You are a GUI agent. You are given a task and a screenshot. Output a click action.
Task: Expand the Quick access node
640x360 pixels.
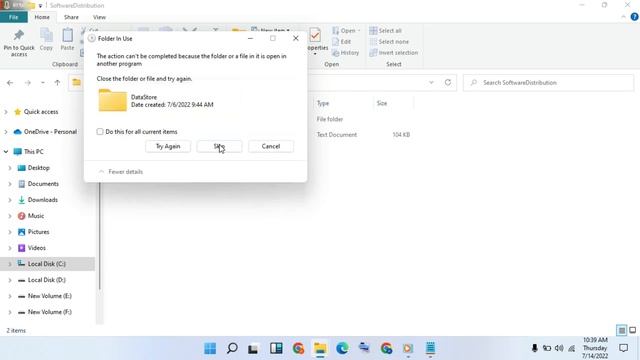[6, 112]
